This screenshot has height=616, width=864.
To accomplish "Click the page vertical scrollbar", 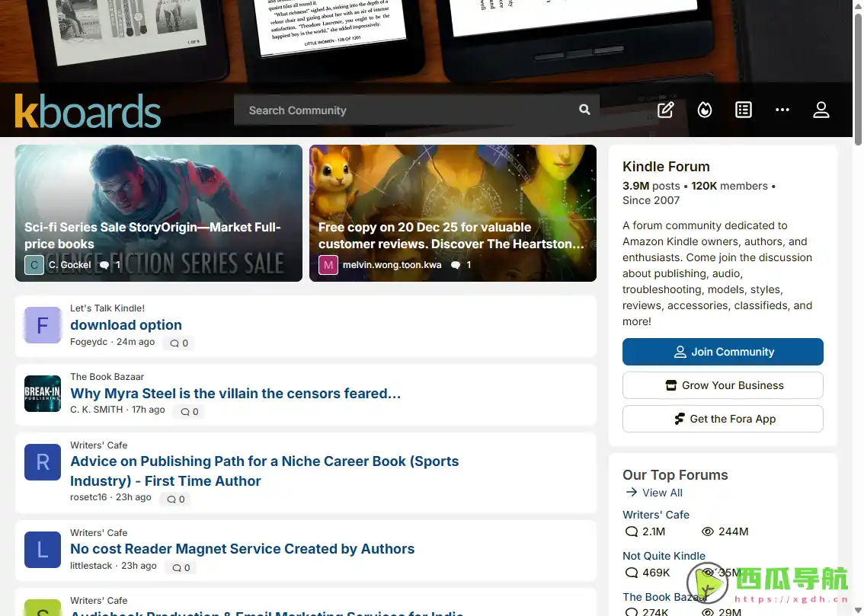I will (x=859, y=305).
